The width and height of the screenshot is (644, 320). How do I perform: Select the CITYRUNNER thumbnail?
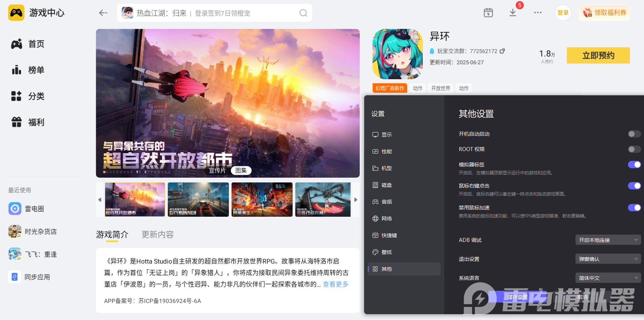click(x=198, y=200)
